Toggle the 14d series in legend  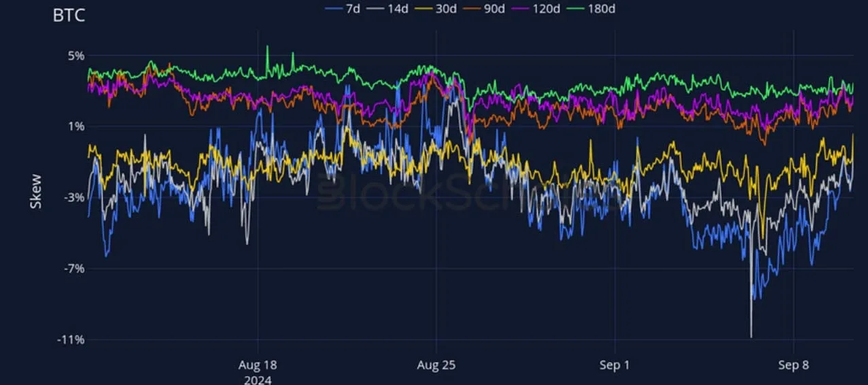click(389, 9)
